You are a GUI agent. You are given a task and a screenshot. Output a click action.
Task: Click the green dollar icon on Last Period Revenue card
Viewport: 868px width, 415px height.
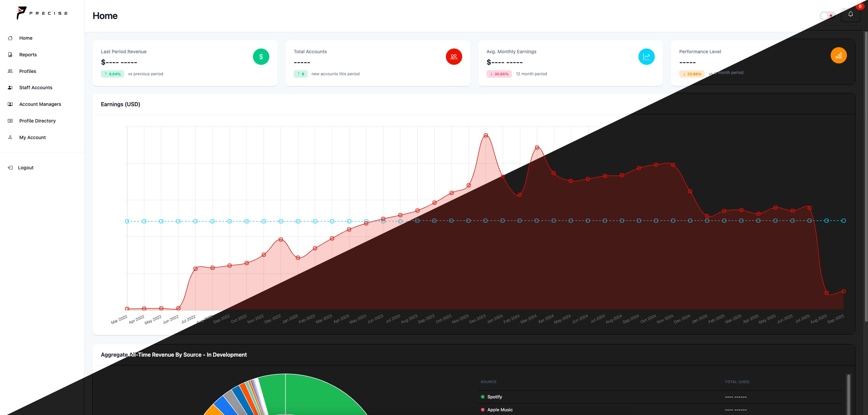pos(260,56)
